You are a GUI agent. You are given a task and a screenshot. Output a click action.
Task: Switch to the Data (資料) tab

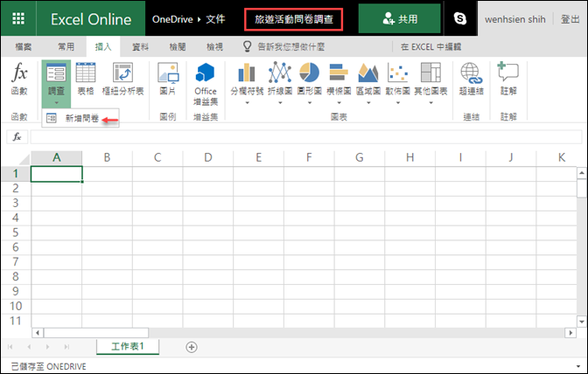pos(140,47)
